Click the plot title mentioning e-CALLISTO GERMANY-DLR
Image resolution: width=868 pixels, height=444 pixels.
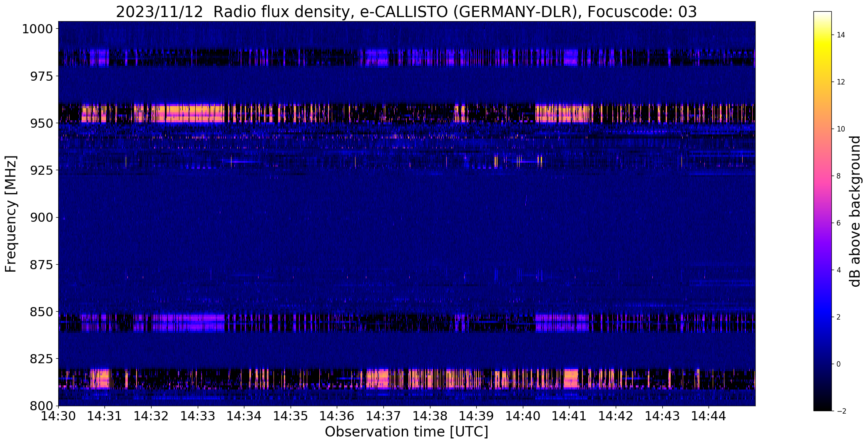pyautogui.click(x=406, y=12)
